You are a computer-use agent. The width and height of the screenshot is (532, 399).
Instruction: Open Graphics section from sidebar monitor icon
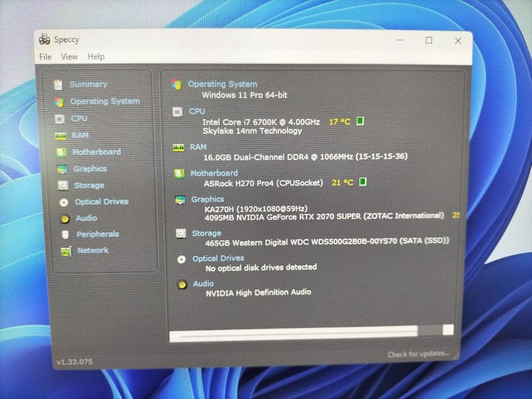pos(62,169)
